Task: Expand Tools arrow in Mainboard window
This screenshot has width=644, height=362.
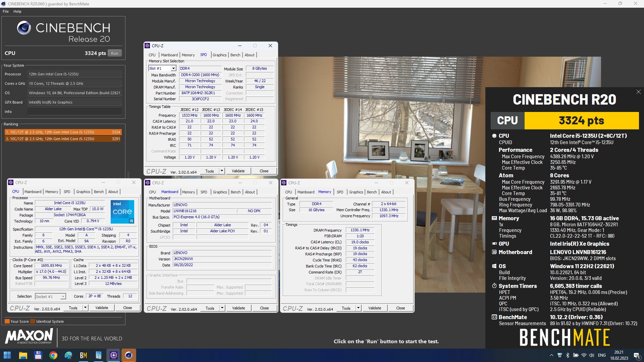Action: 222,308
